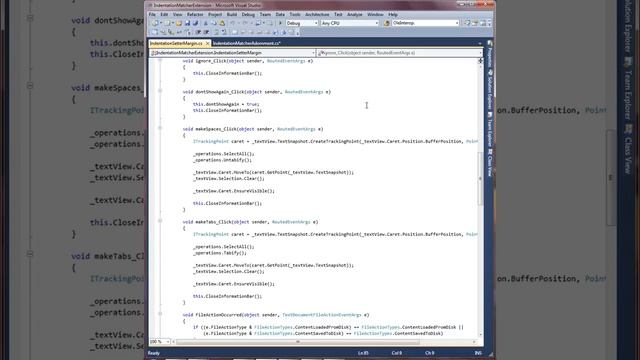
Task: Open the OleInterop find combo box dropdown
Action: (x=457, y=23)
